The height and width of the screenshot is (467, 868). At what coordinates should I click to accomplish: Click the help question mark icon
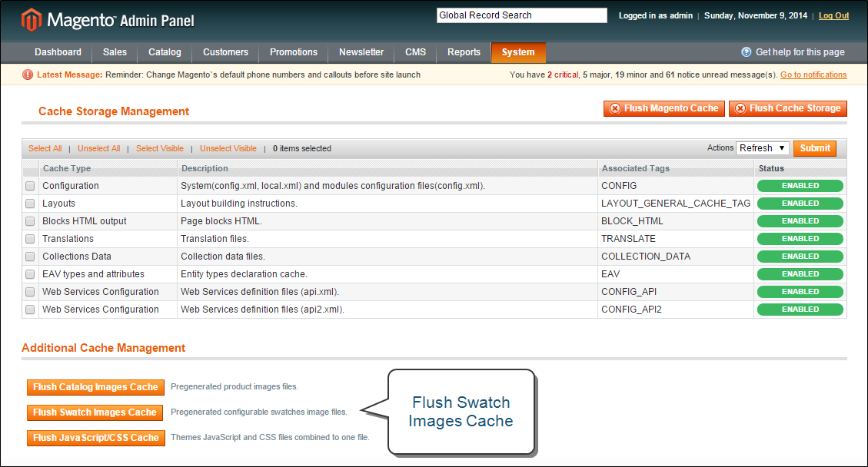click(x=747, y=52)
